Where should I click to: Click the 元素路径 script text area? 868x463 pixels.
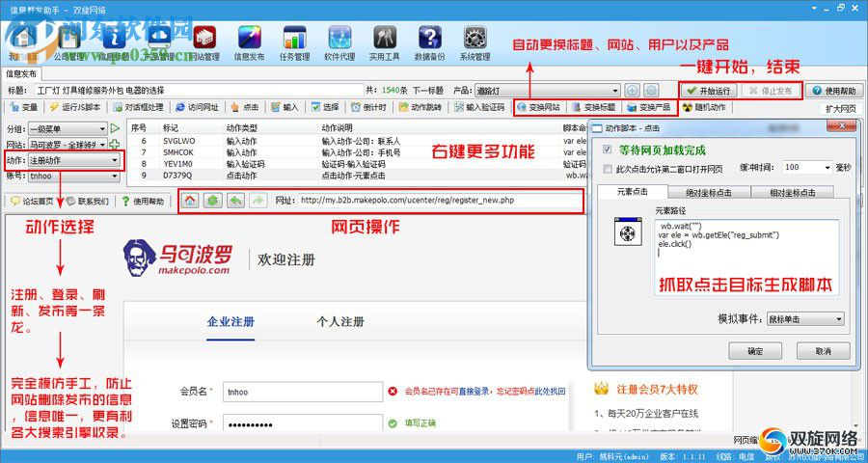(746, 259)
